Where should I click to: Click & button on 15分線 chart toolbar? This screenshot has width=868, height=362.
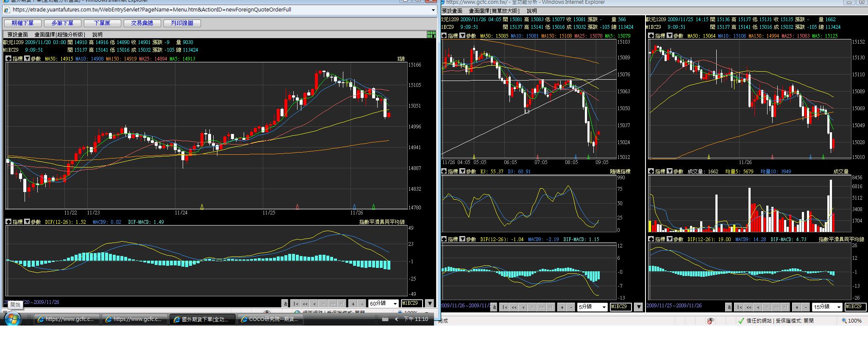(729, 307)
